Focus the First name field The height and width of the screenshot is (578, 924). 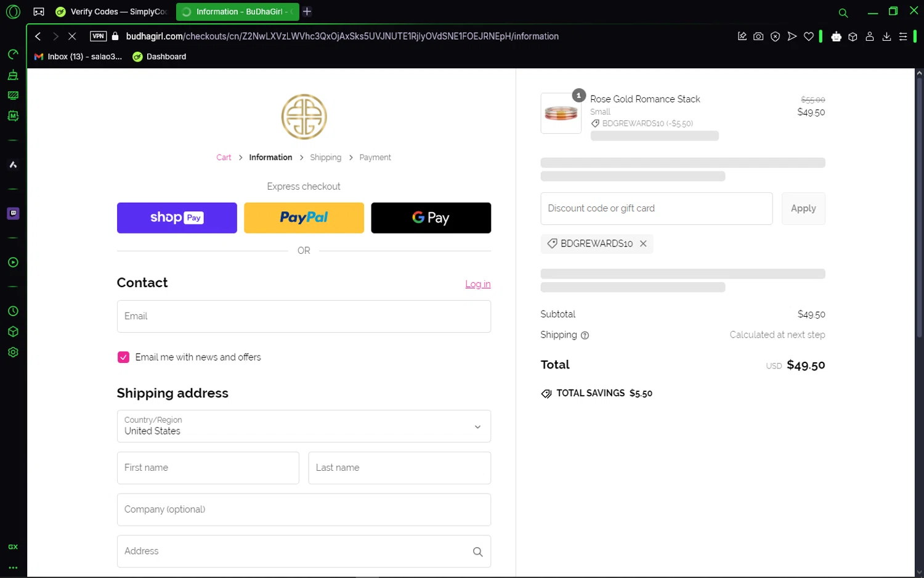click(x=208, y=468)
